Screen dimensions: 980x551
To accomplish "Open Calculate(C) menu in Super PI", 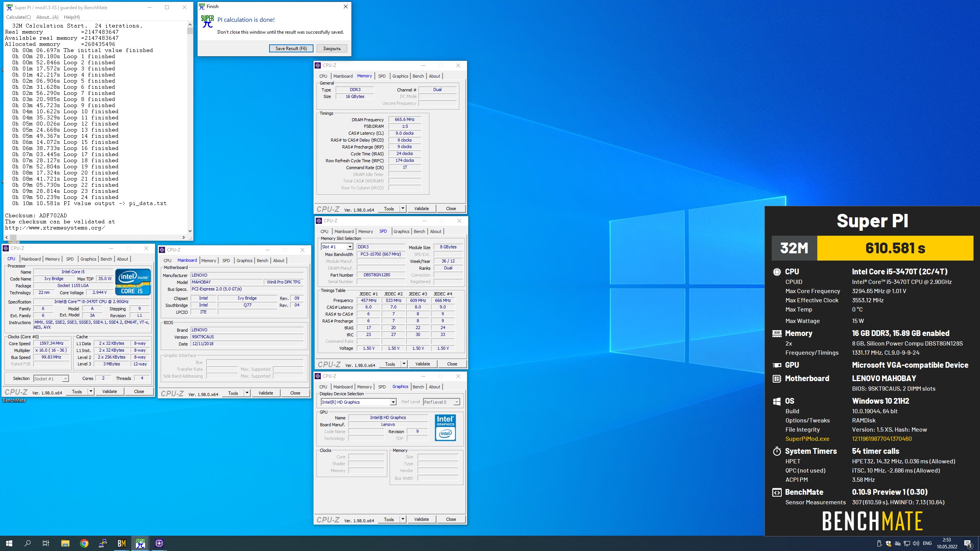I will point(18,17).
